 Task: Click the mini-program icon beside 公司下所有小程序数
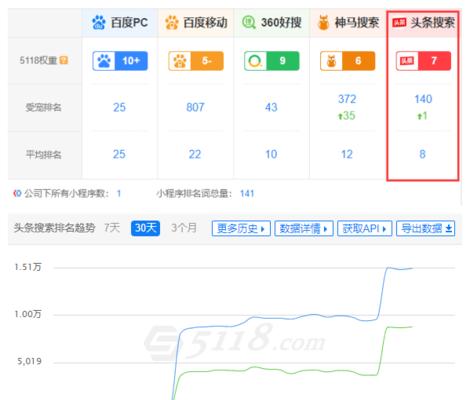(x=17, y=193)
